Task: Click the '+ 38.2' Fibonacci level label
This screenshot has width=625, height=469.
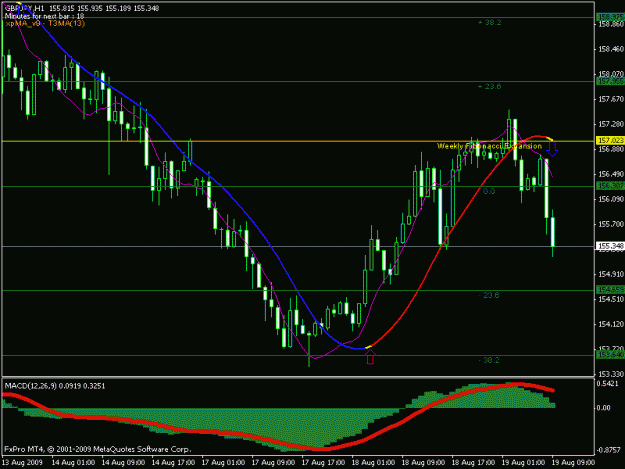Action: (x=489, y=23)
